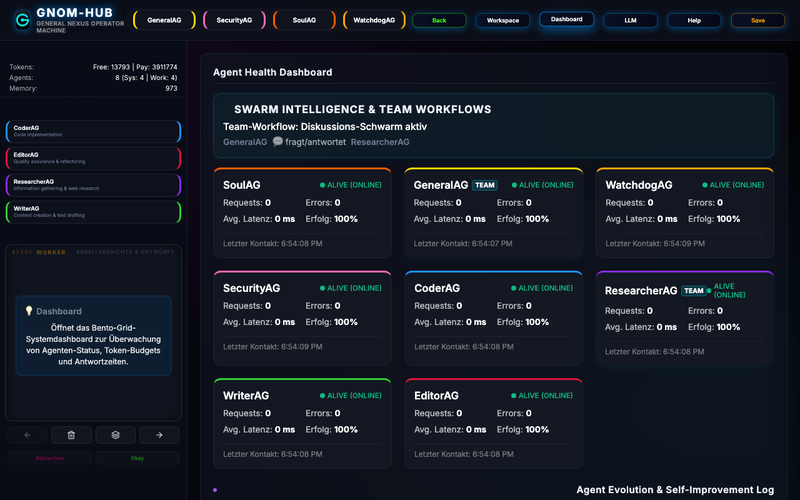800x500 pixels.
Task: Click Letzter Kontakt 6:54:07 PM on GeneralAG card
Action: click(x=463, y=244)
